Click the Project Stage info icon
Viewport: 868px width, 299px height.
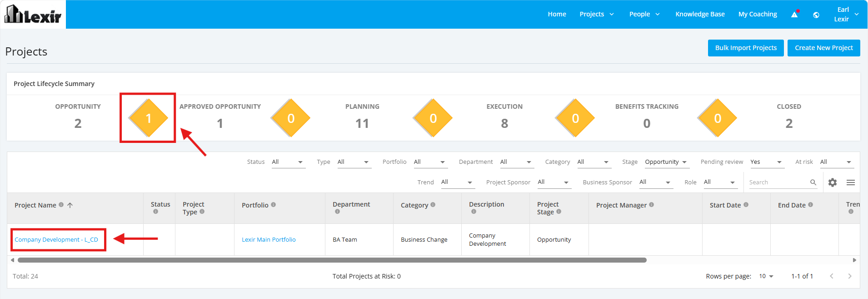[559, 212]
